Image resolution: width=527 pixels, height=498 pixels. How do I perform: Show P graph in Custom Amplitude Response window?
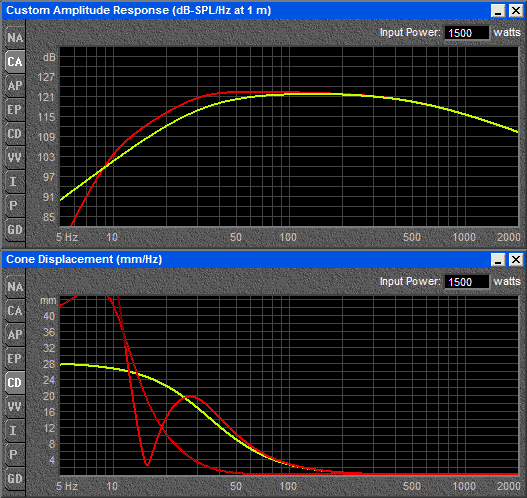coord(15,205)
